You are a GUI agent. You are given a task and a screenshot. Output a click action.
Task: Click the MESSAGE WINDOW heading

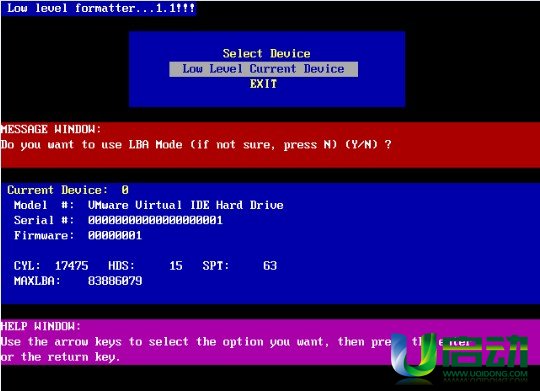51,130
